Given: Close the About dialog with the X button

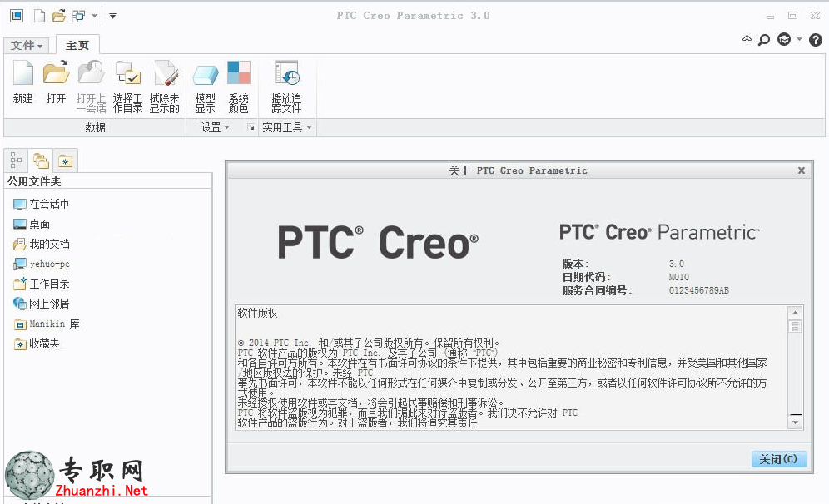Looking at the screenshot, I should (x=802, y=170).
